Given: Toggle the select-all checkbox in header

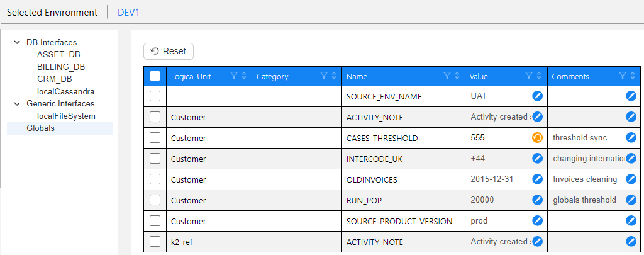Looking at the screenshot, I should tap(155, 76).
